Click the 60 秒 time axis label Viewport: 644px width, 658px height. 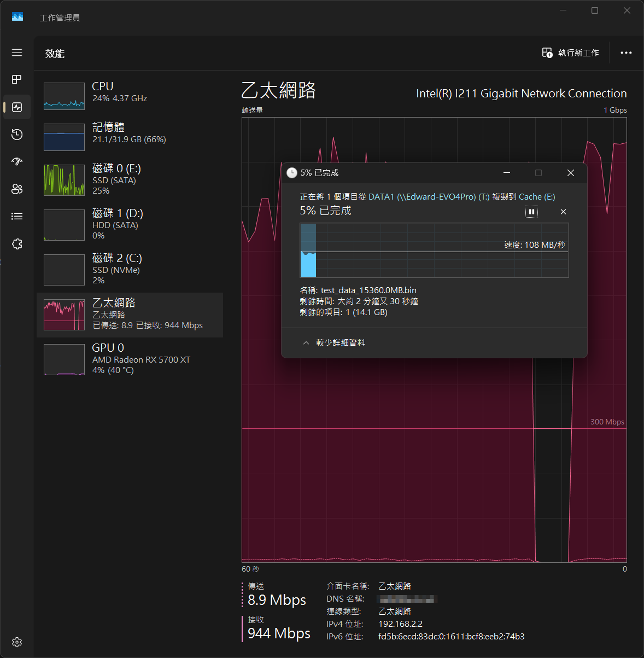[x=250, y=569]
